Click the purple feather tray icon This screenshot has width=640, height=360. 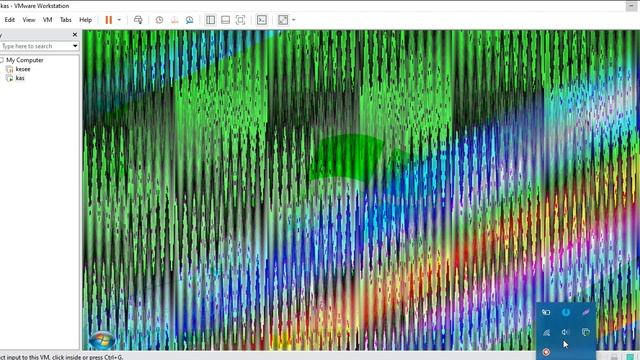586,312
